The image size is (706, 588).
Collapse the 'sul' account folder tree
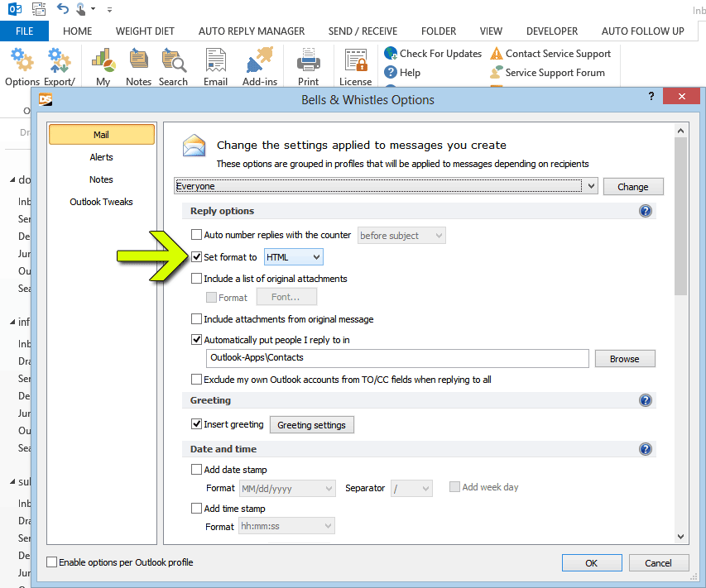pos(12,481)
